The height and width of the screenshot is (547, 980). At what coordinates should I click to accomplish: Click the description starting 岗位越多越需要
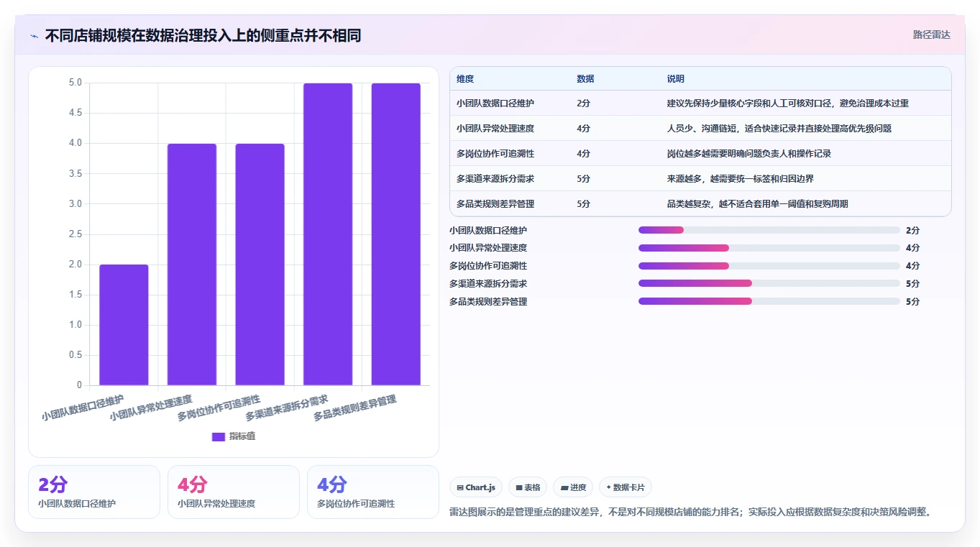click(x=749, y=154)
